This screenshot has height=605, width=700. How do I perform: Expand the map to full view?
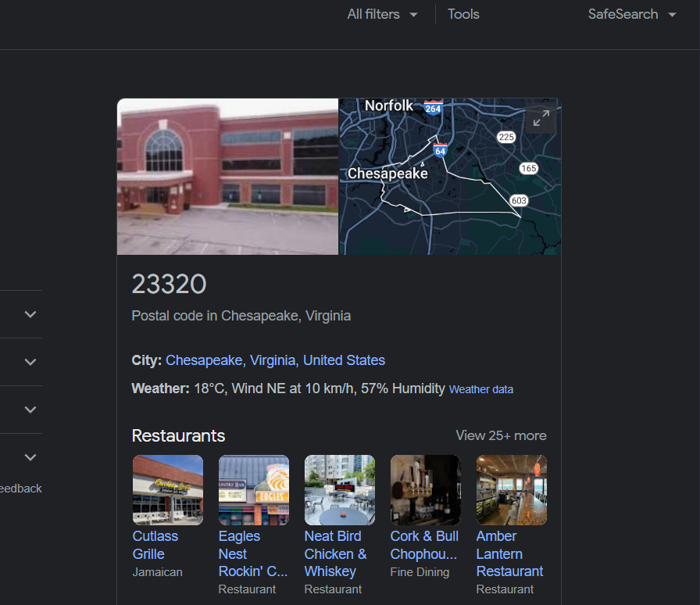click(541, 118)
